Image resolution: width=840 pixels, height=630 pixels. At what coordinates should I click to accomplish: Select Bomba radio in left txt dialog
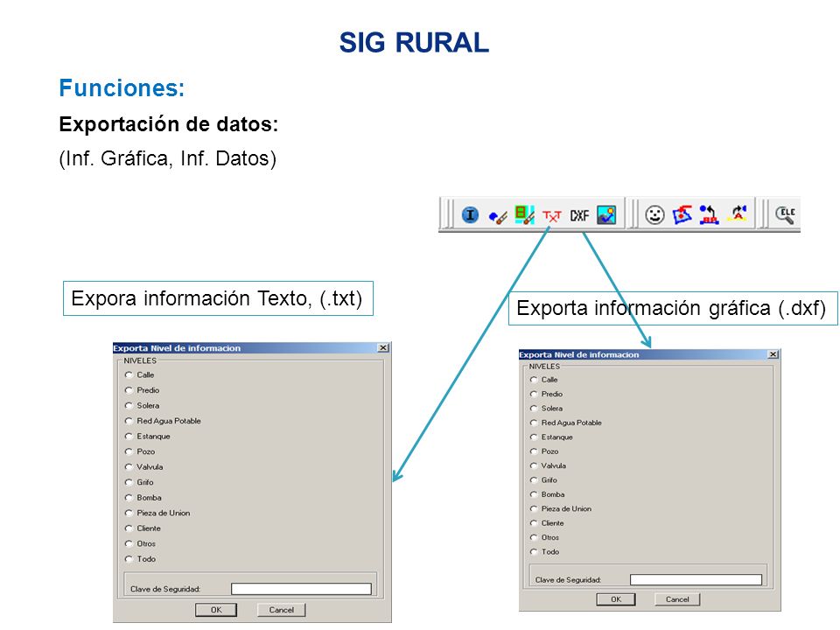[x=129, y=498]
